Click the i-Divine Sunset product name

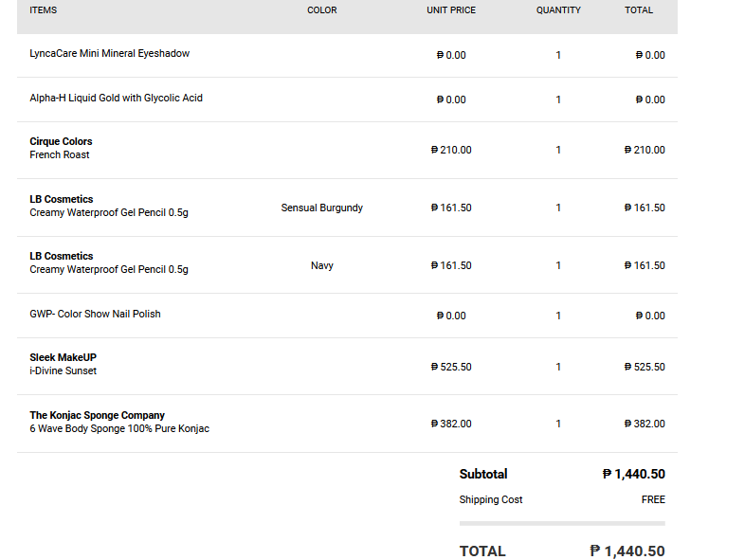[63, 370]
